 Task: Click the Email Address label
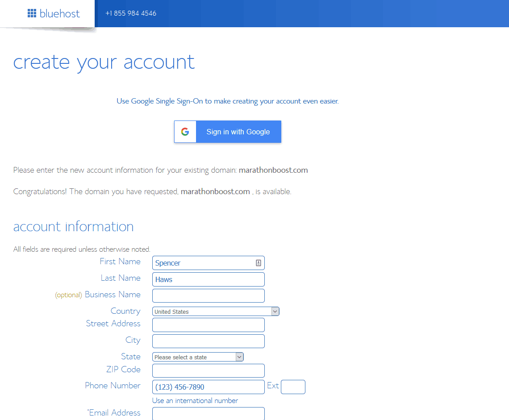pyautogui.click(x=114, y=412)
